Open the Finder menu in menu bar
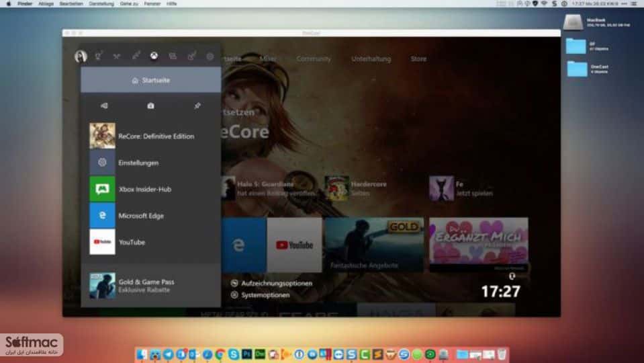644x363 pixels. (25, 3)
